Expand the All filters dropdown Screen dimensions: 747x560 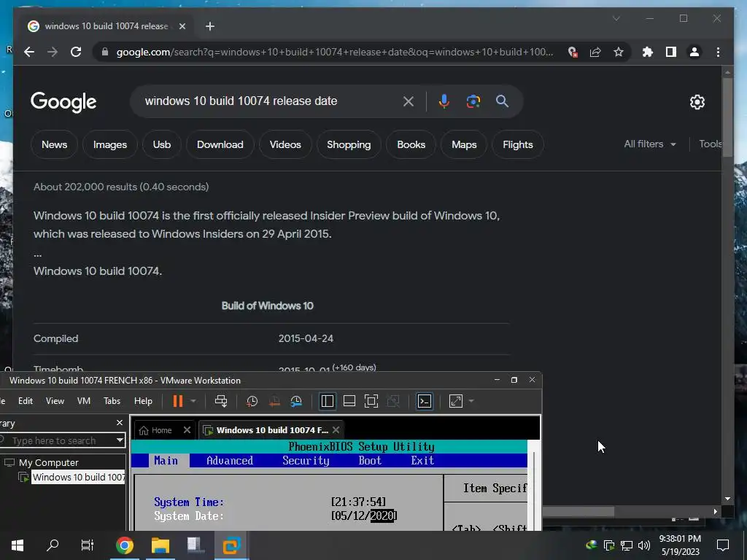[650, 144]
